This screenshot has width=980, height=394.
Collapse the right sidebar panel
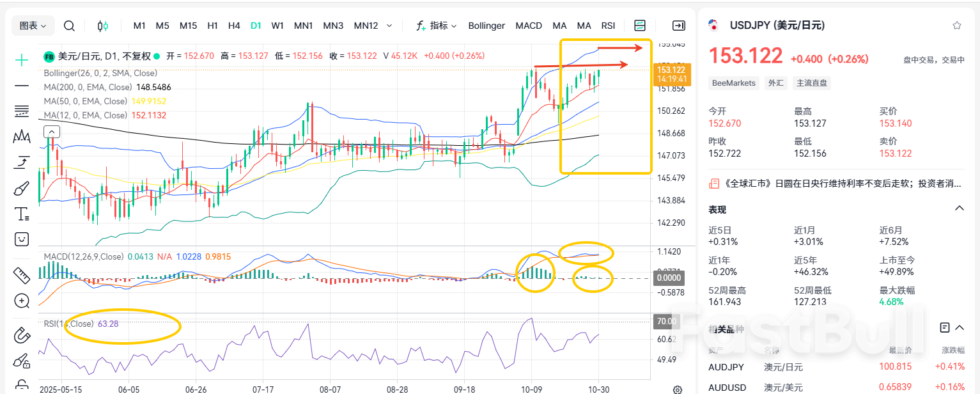click(678, 25)
